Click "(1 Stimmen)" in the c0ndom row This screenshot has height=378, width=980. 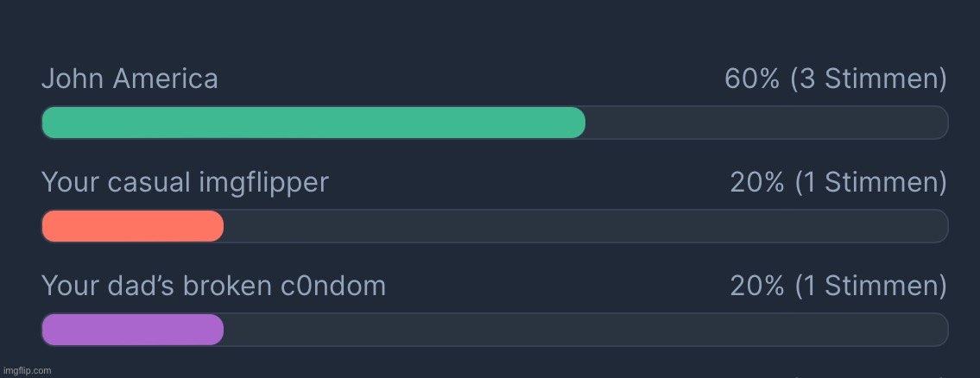[870, 286]
